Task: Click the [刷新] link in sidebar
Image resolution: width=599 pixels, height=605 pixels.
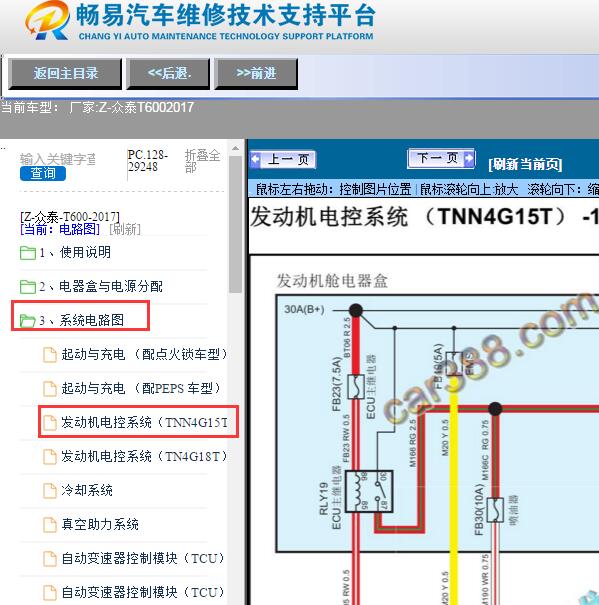Action: 125,229
